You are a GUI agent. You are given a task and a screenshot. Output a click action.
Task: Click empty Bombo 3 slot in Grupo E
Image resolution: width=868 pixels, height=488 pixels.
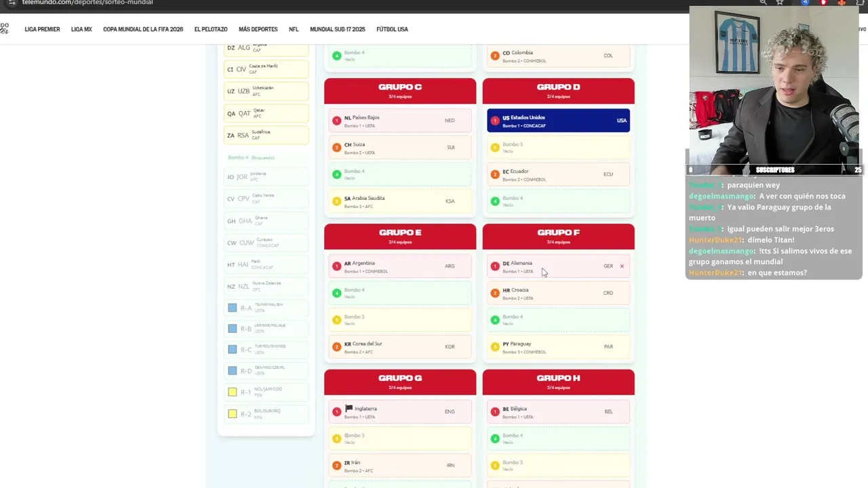point(400,320)
